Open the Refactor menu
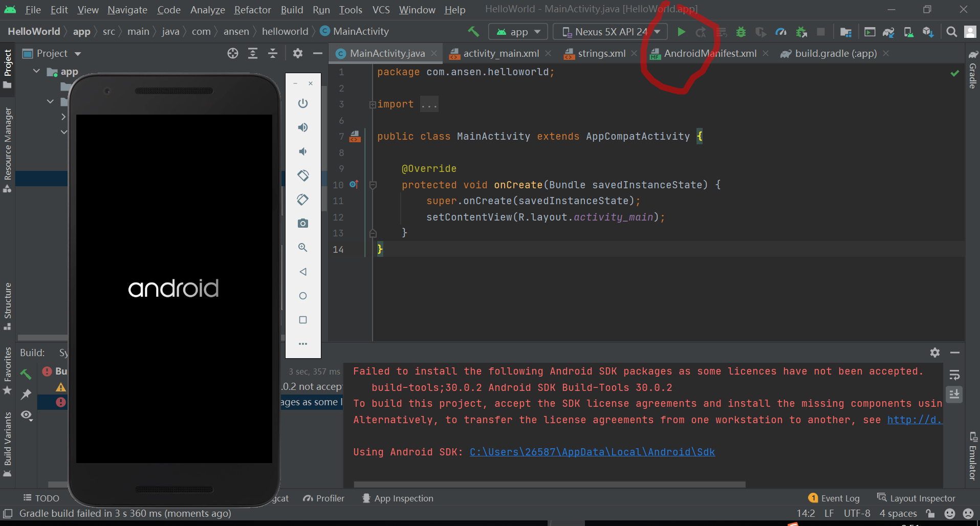 coord(252,10)
